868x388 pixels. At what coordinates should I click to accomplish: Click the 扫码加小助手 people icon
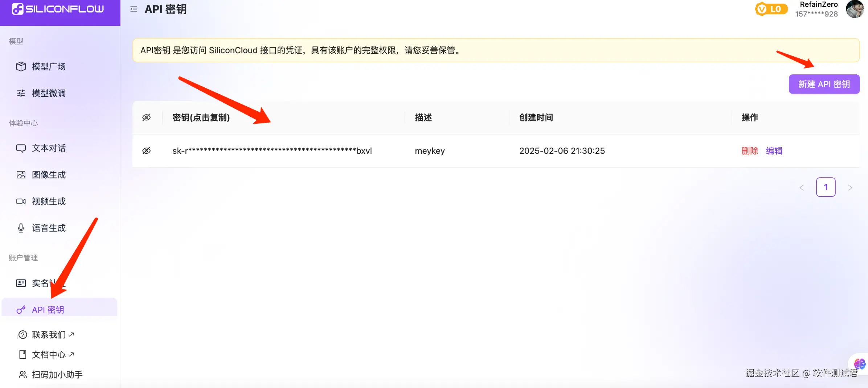click(23, 375)
